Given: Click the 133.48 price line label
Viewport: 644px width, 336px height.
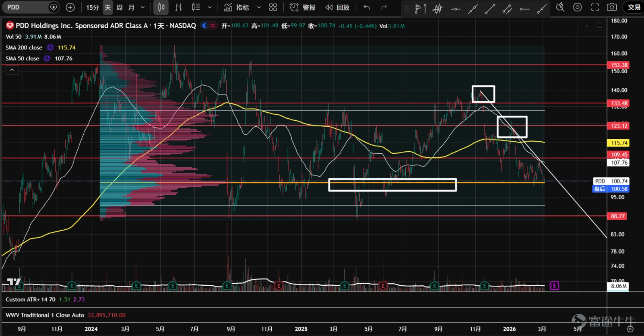Looking at the screenshot, I should pyautogui.click(x=619, y=103).
